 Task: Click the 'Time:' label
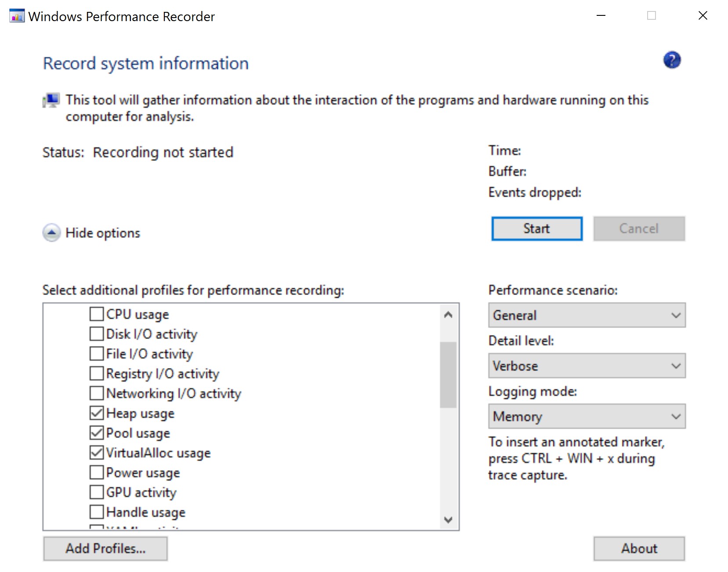click(505, 151)
